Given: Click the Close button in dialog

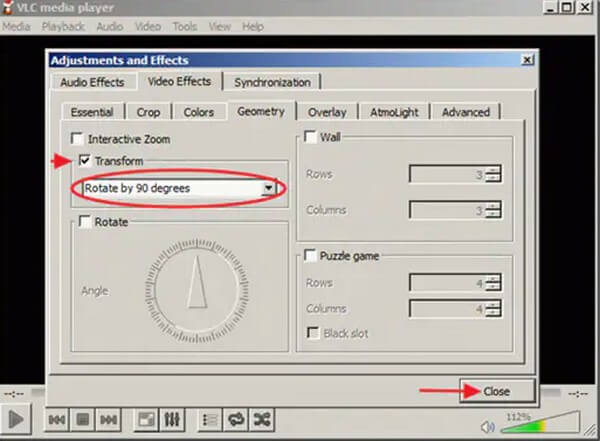Looking at the screenshot, I should pyautogui.click(x=497, y=391).
